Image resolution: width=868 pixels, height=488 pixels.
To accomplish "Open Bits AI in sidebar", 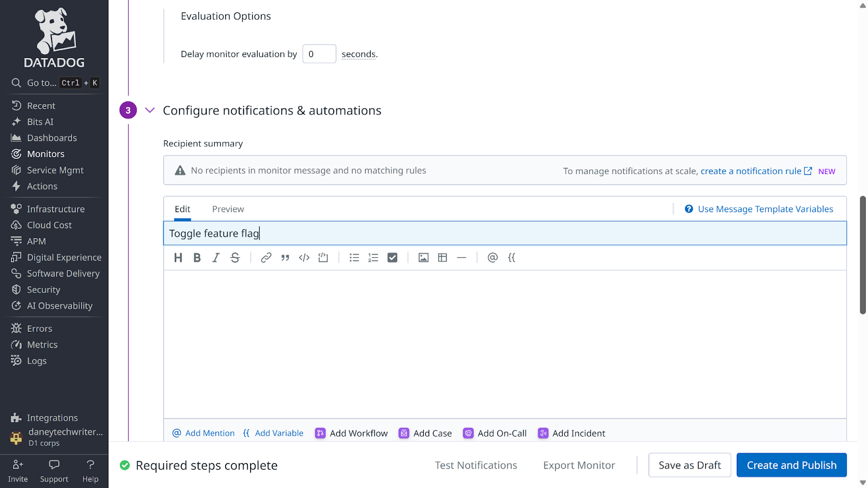I will tap(40, 122).
